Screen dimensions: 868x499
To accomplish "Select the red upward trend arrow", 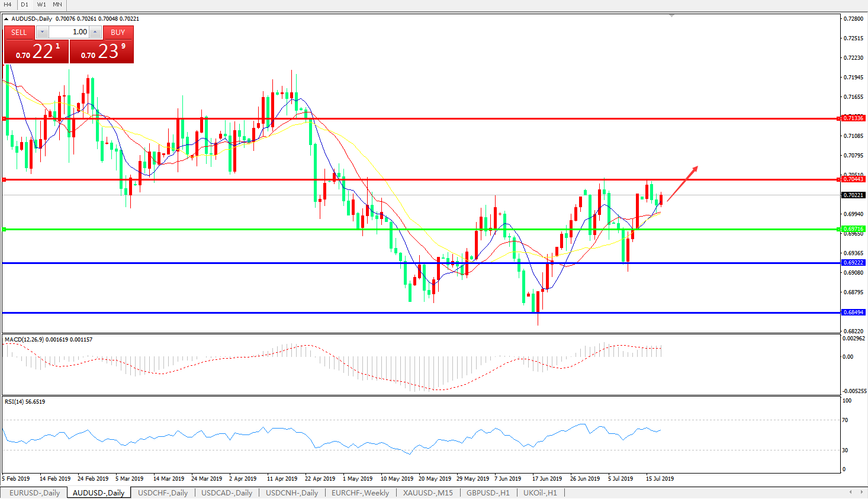I will pos(682,184).
